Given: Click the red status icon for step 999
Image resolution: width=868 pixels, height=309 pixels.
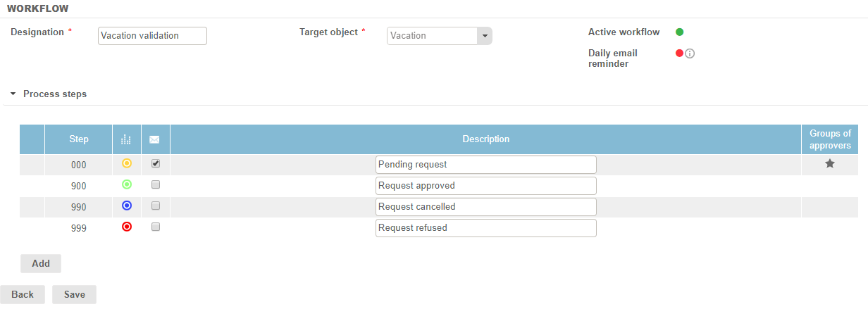Looking at the screenshot, I should 127,227.
